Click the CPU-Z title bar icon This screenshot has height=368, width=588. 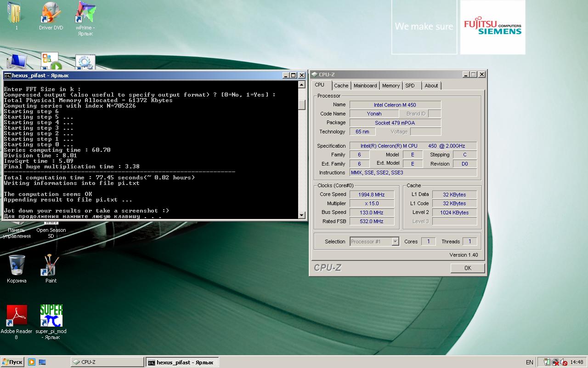(x=314, y=75)
